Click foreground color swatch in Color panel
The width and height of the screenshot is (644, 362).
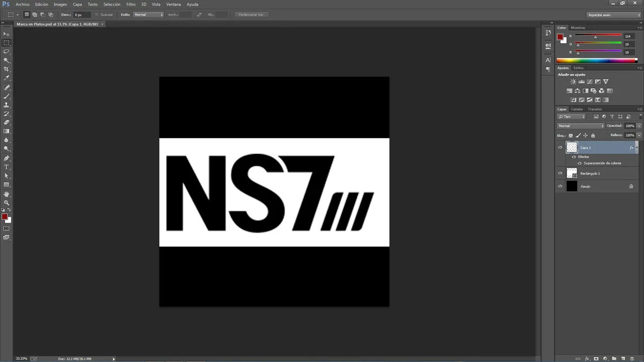pyautogui.click(x=560, y=37)
